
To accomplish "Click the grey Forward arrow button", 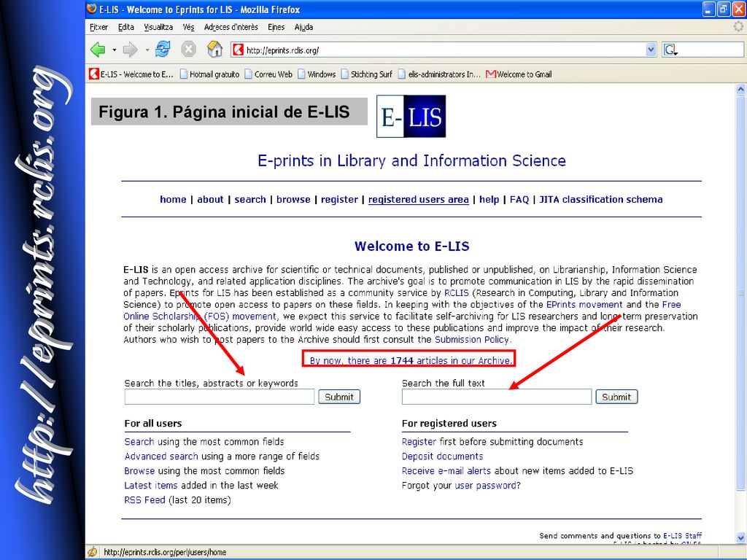I will click(x=130, y=50).
